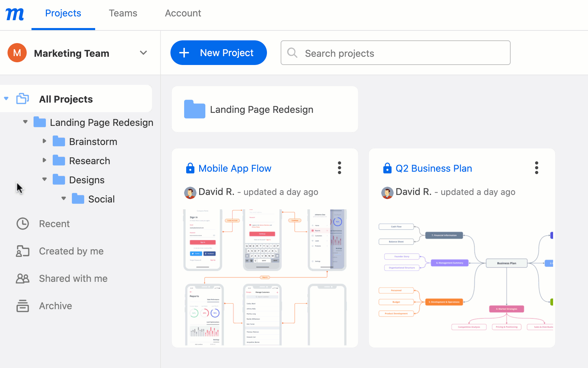588x368 pixels.
Task: Select the Created by me section
Action: pyautogui.click(x=71, y=251)
